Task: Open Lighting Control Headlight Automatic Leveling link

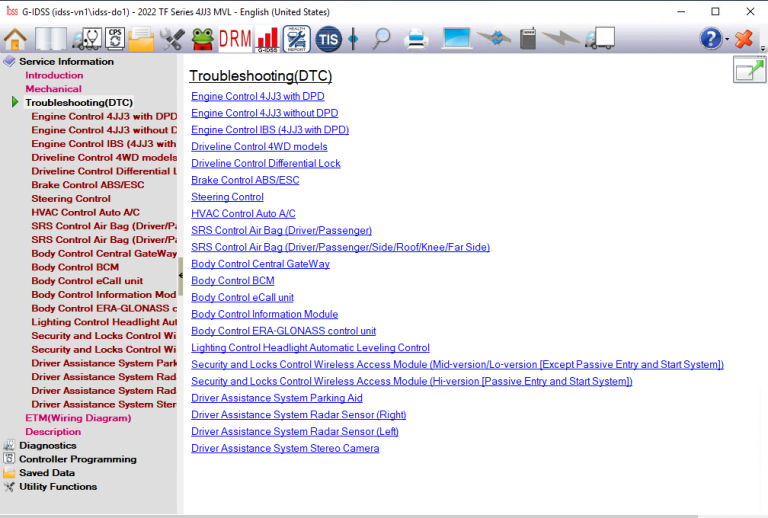Action: click(311, 347)
